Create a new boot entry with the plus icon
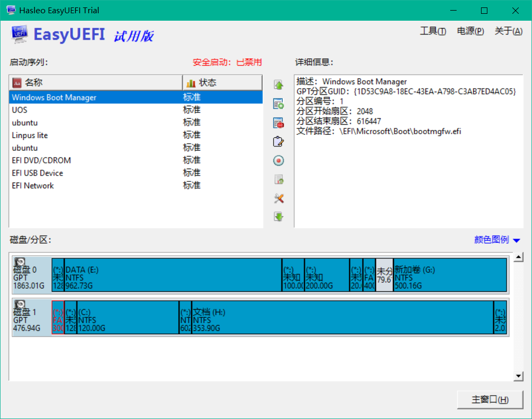This screenshot has height=419, width=532. coord(279,104)
